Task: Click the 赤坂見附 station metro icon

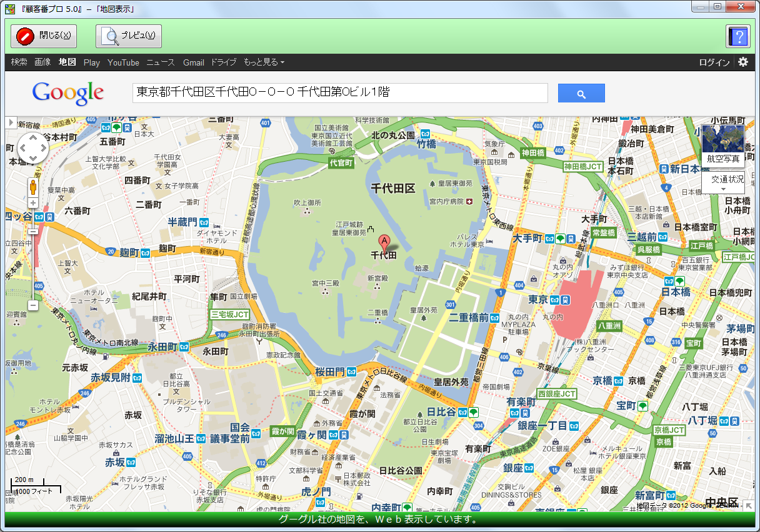Action: [137, 378]
